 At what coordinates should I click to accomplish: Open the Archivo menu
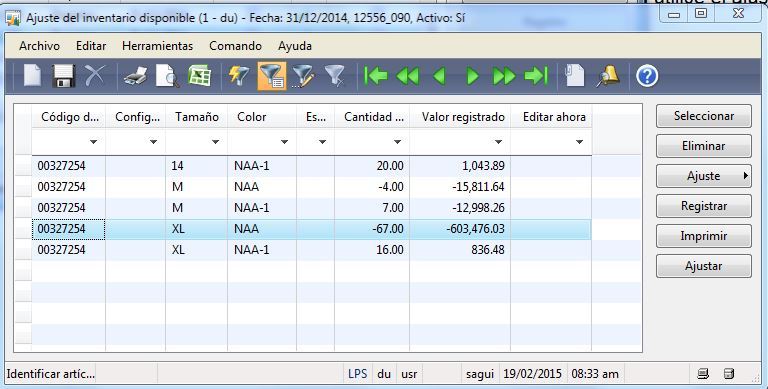40,46
